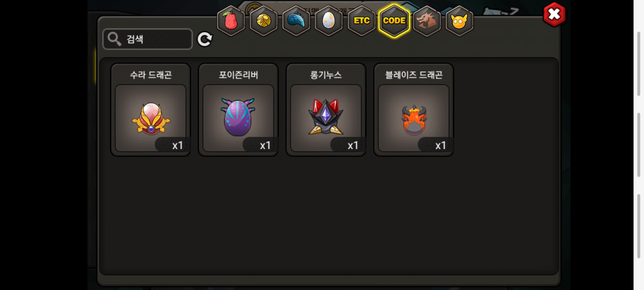Image resolution: width=644 pixels, height=290 pixels.
Task: Click the refresh arrow icon
Action: (205, 39)
